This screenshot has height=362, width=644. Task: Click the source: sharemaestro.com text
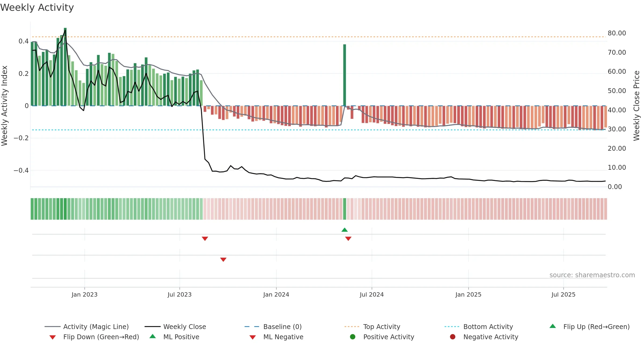[592, 275]
